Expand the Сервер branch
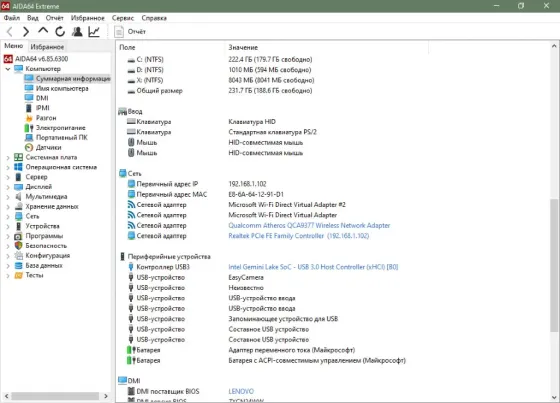Screen dimensions: 560x403 (x=8, y=177)
